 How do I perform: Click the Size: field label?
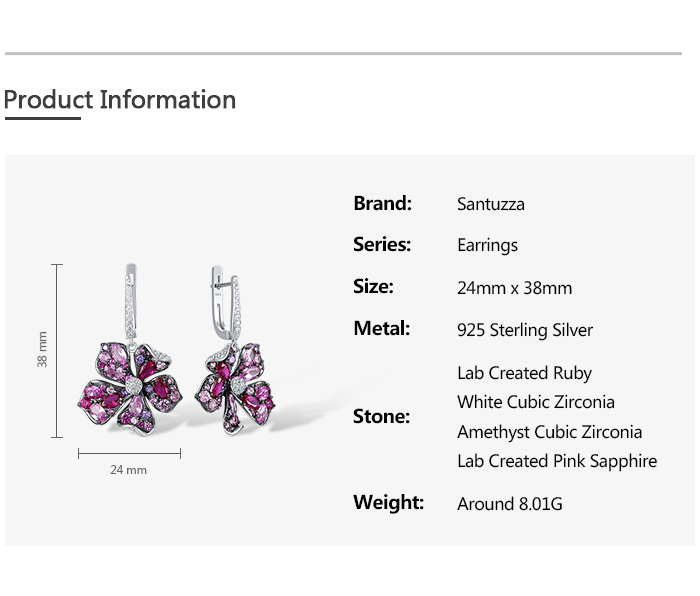pyautogui.click(x=373, y=286)
